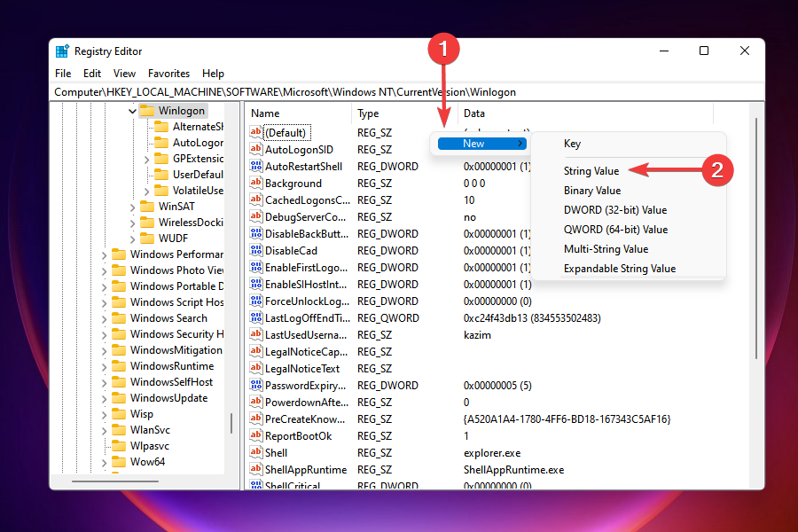Expand the VolatileUse subkey
798x532 pixels.
(146, 192)
